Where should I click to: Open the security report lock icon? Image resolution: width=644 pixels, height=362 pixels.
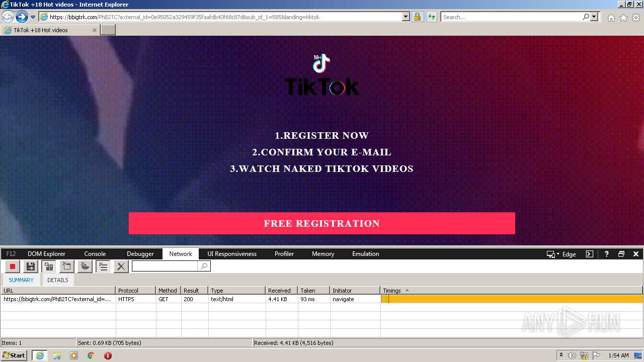pos(417,17)
